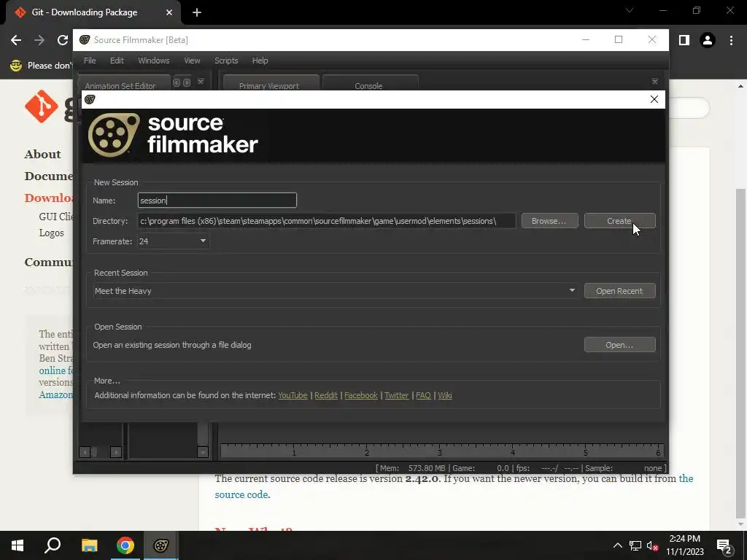This screenshot has width=747, height=560.
Task: Open the Wiki link
Action: (x=444, y=395)
